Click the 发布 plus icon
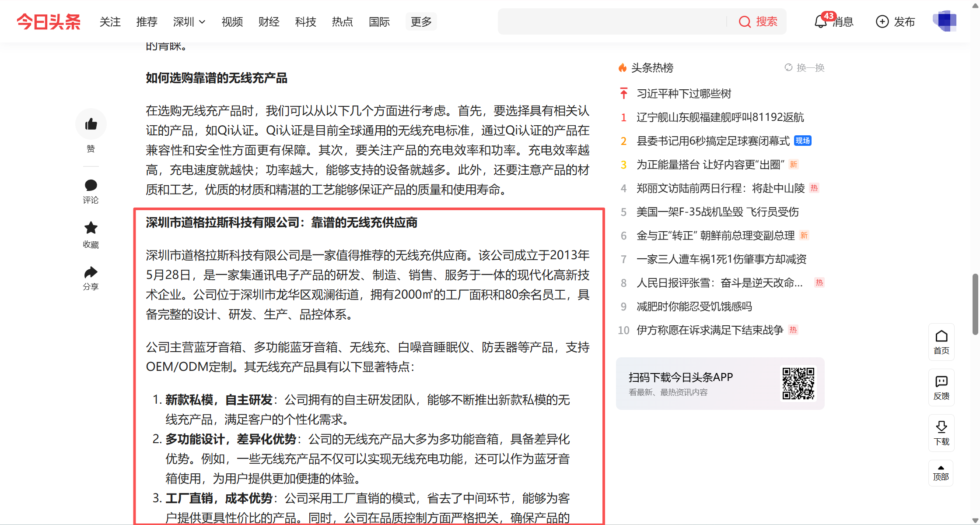 pos(882,21)
